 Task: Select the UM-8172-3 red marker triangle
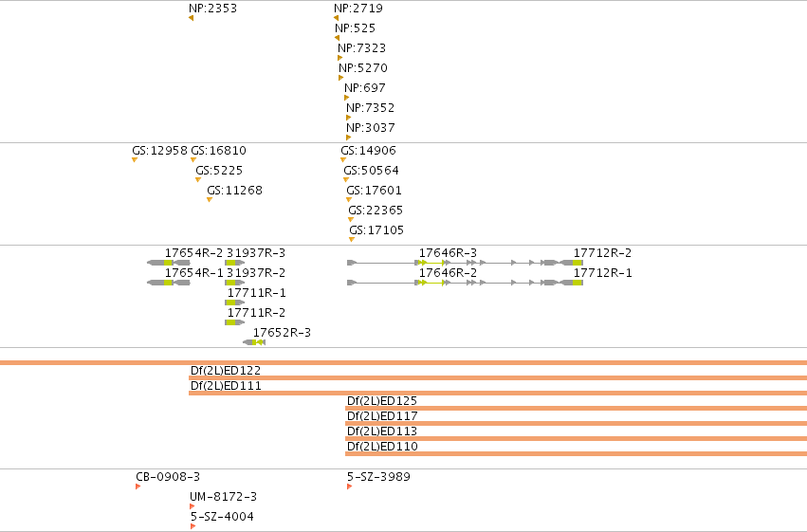pyautogui.click(x=193, y=506)
